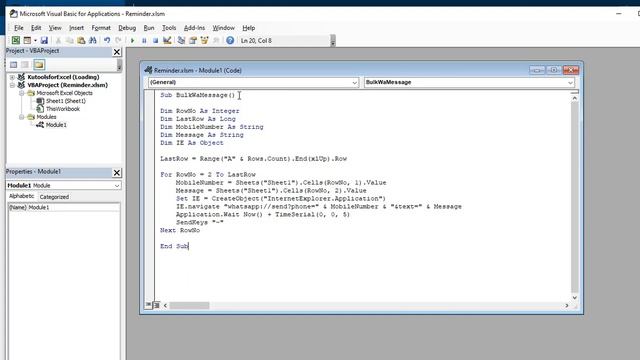
Task: Click vertical scrollbar down arrow in code window
Action: (x=575, y=298)
